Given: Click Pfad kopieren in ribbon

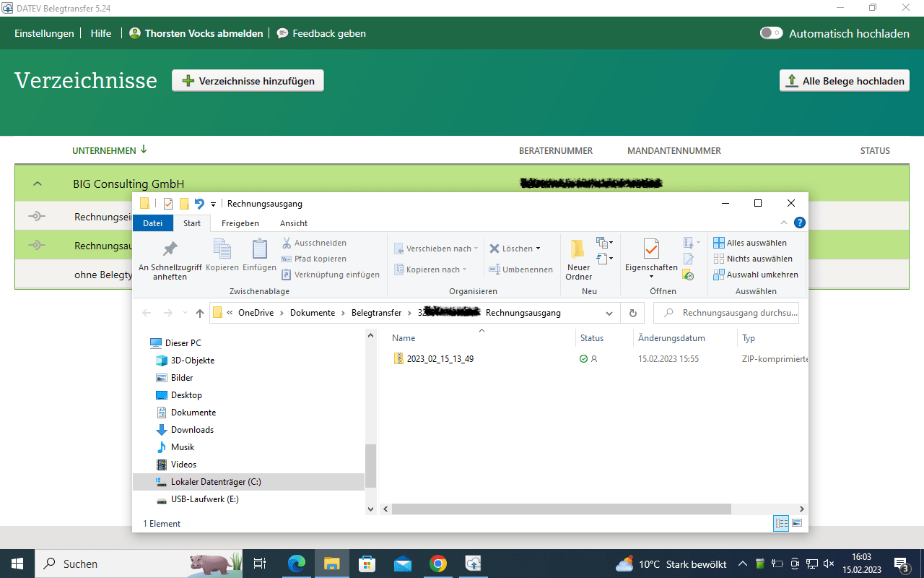Looking at the screenshot, I should pyautogui.click(x=314, y=259).
